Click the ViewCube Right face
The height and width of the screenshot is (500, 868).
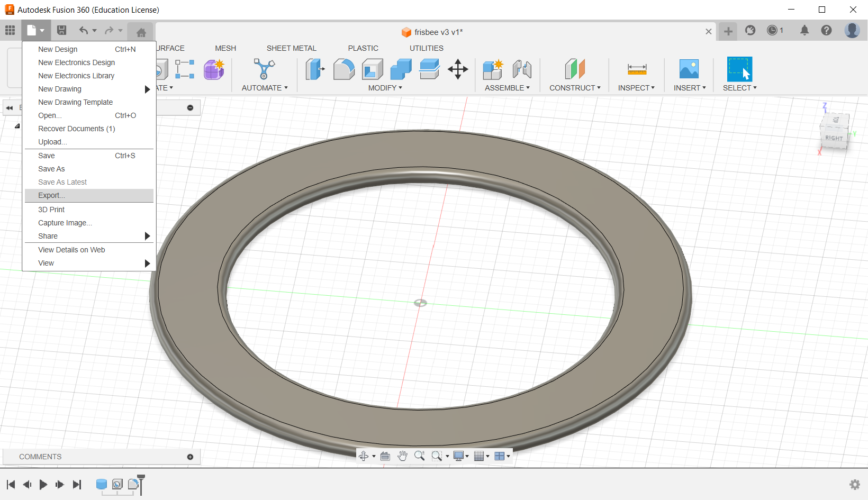(834, 138)
